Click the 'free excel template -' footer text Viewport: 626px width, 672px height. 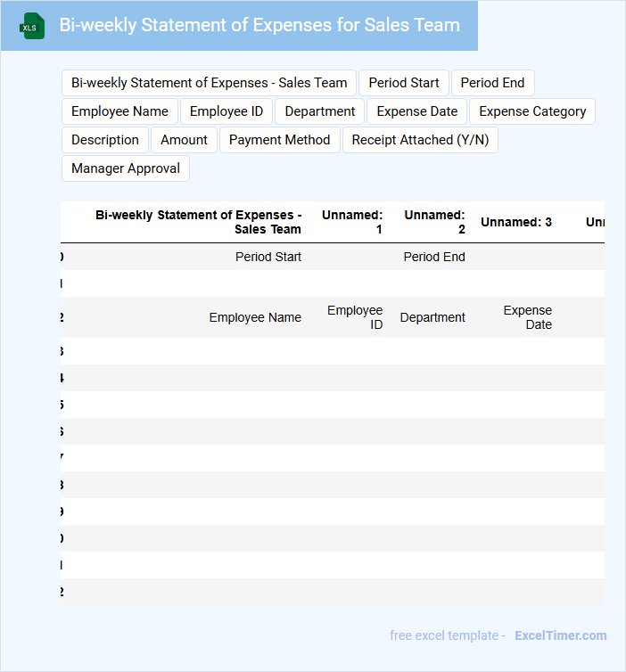[x=448, y=635]
